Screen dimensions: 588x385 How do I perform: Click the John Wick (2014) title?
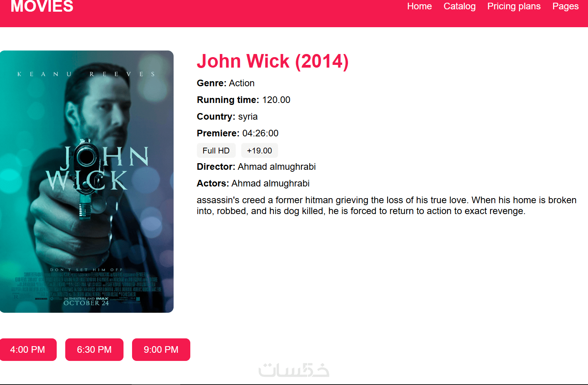(x=273, y=61)
